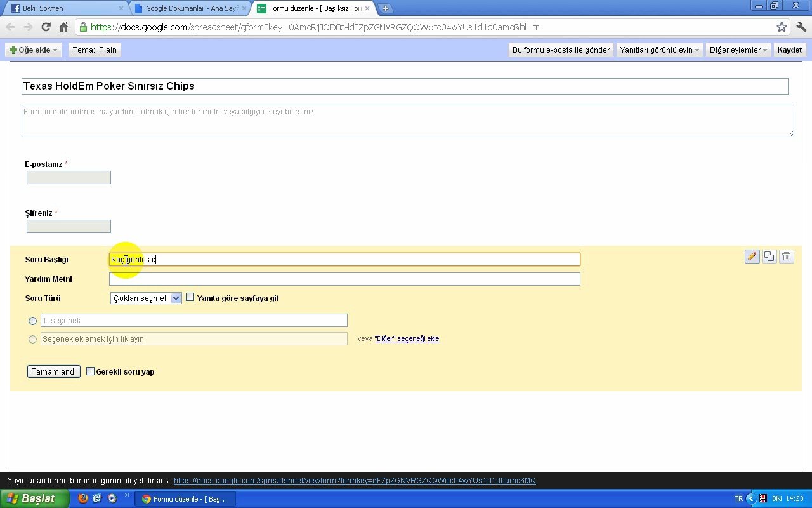Open the Yanıtları görüntüleyin menu
The height and width of the screenshot is (508, 812).
point(660,50)
